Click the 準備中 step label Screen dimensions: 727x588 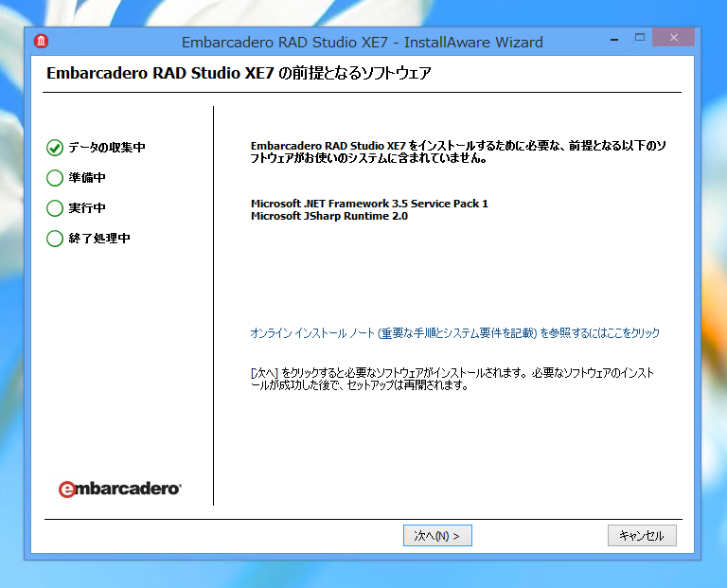[x=87, y=178]
